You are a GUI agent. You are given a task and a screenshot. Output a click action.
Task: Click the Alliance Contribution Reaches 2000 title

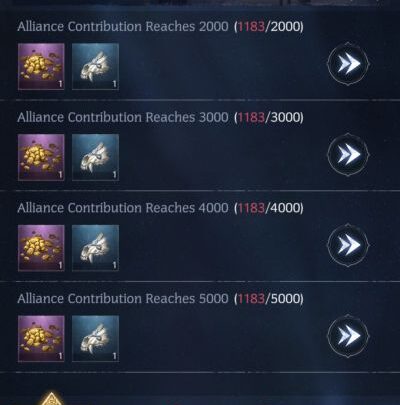click(x=123, y=26)
